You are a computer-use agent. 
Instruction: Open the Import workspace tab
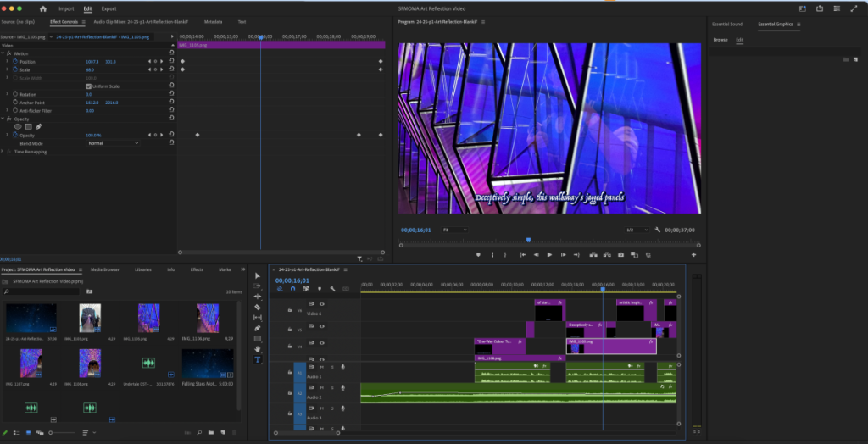click(66, 8)
